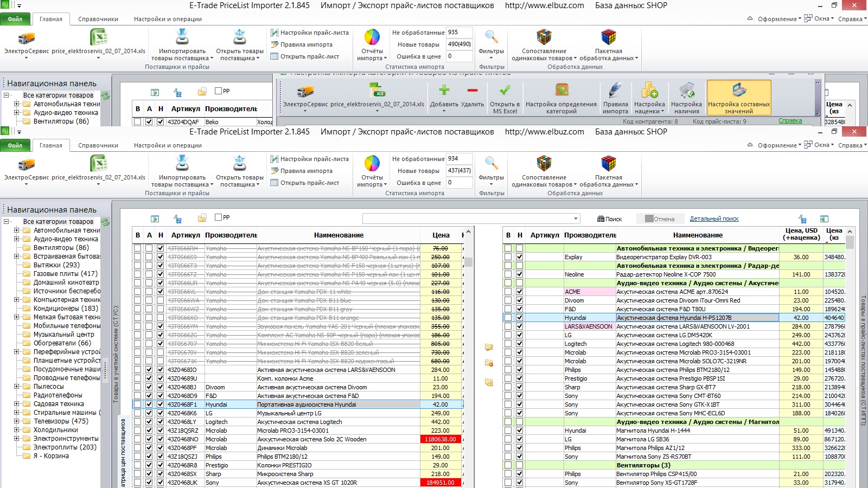
Task: Toggle the PP checkbox in upper window
Action: click(218, 91)
